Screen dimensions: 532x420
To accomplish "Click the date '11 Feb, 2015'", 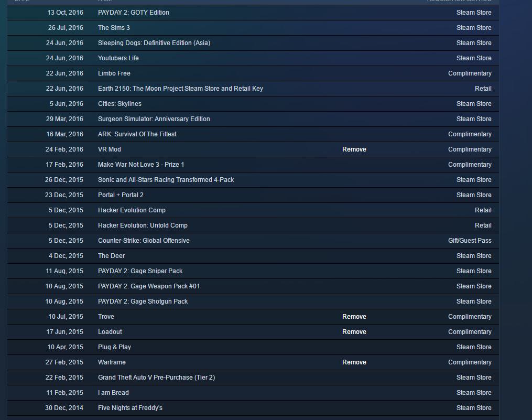I will tap(64, 393).
